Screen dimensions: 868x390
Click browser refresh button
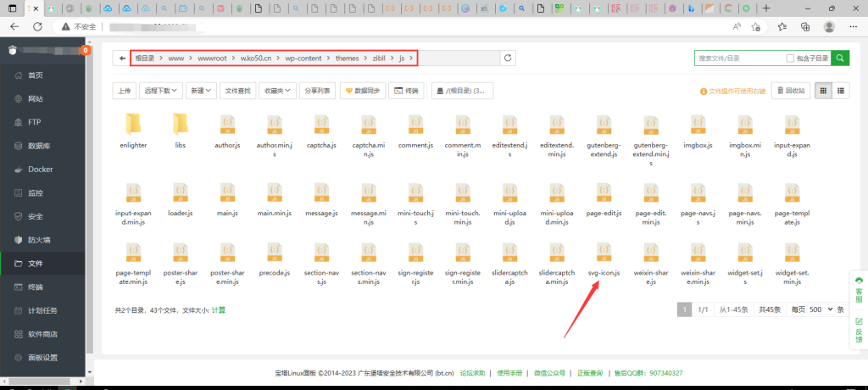click(37, 26)
